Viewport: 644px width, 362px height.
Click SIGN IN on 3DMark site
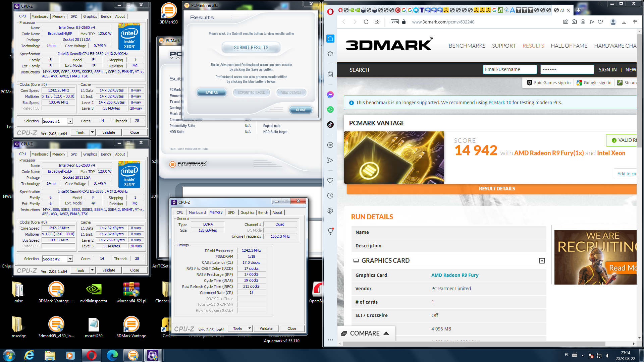[x=607, y=70]
